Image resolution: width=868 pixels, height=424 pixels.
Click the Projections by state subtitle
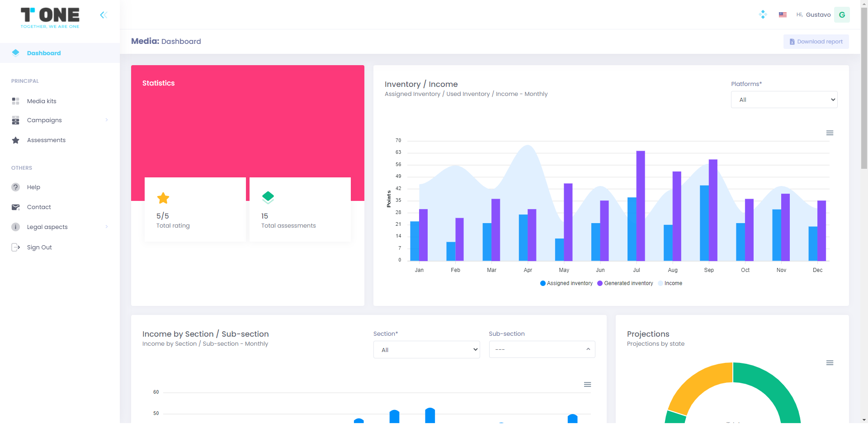pyautogui.click(x=656, y=344)
